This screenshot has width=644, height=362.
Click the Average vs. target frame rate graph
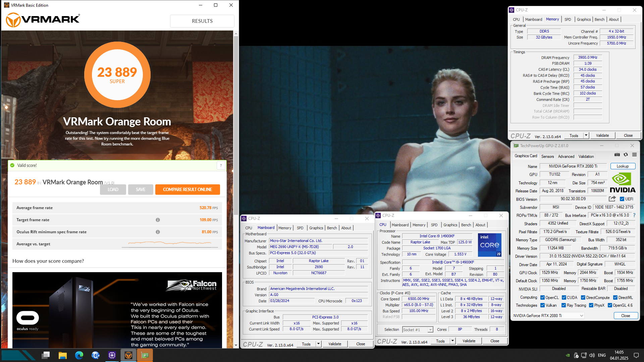coord(170,244)
